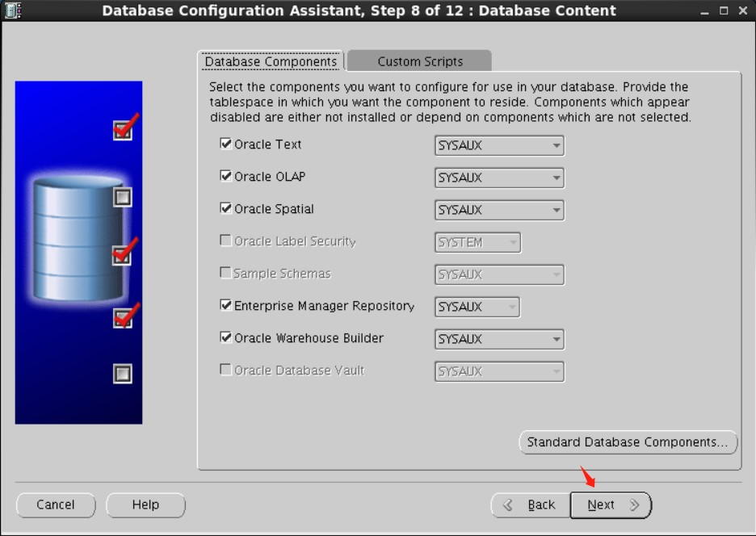Click the window menu icon in title bar
Image resolution: width=756 pixels, height=536 pixels.
coord(13,10)
